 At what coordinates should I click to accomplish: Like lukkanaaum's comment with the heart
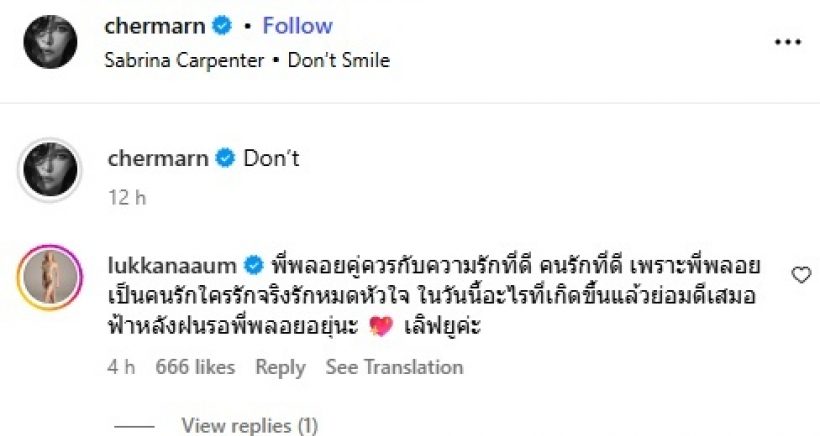coord(801,275)
